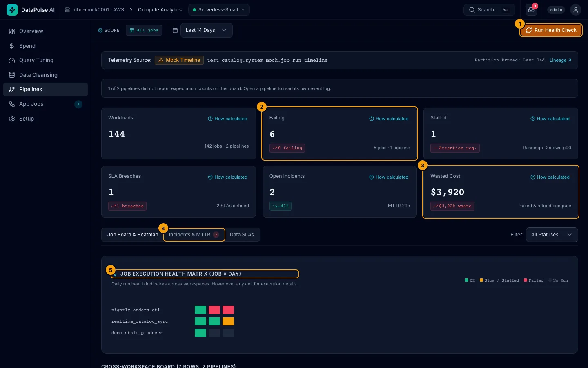This screenshot has height=368, width=588.
Task: Select the All jobs scope chip
Action: [x=144, y=30]
